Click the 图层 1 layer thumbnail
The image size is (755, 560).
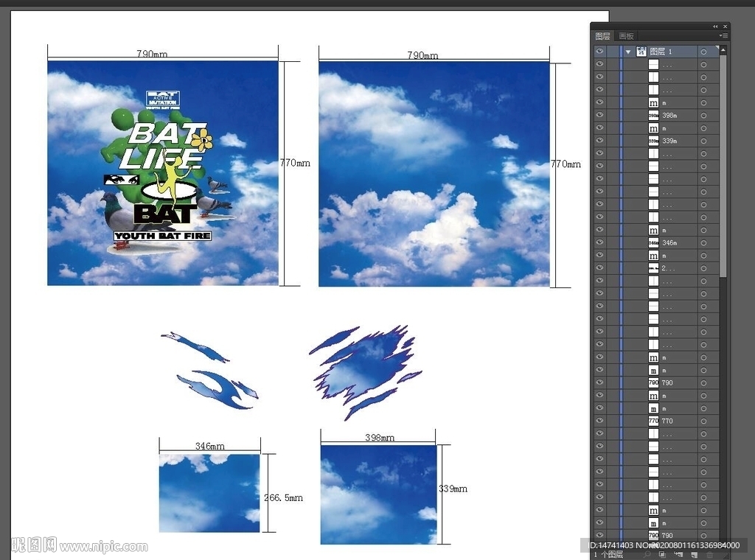641,52
